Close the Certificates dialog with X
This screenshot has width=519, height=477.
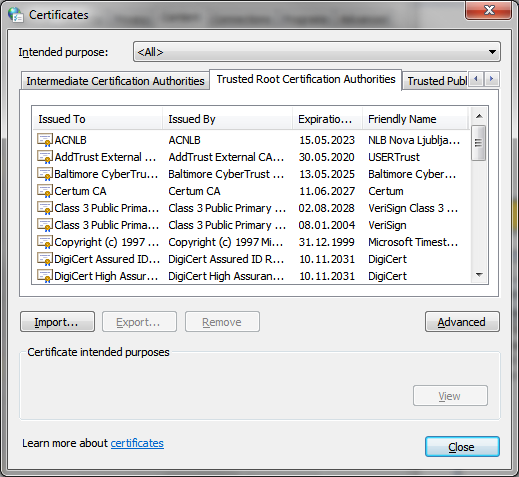click(x=488, y=10)
